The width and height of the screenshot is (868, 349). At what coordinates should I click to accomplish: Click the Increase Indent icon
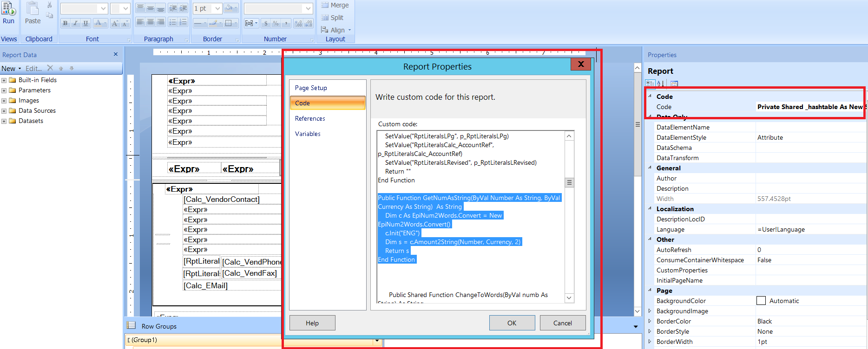pos(183,8)
